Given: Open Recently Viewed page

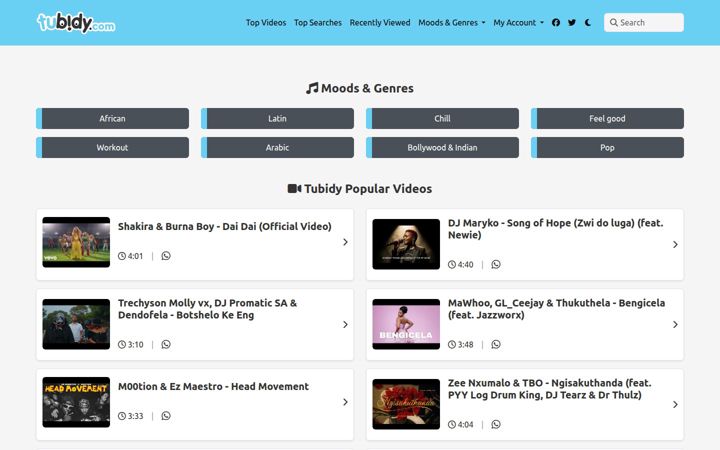Looking at the screenshot, I should [380, 22].
